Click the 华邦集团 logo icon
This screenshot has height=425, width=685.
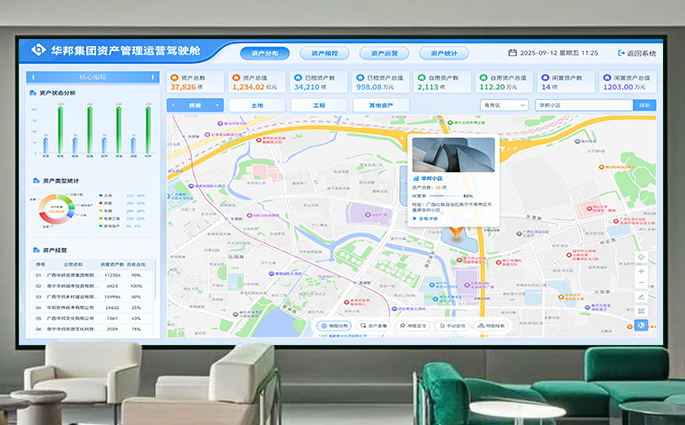coord(38,50)
